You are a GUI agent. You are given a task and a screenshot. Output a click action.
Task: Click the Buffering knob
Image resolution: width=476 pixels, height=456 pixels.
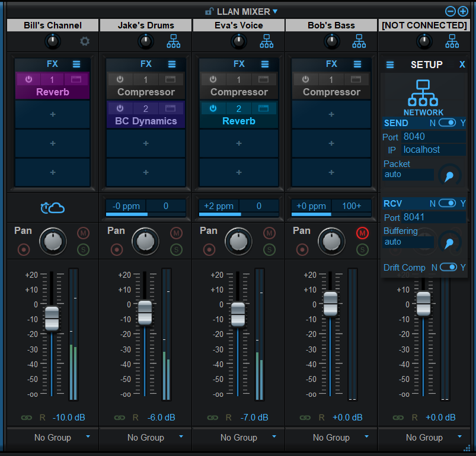click(x=449, y=243)
